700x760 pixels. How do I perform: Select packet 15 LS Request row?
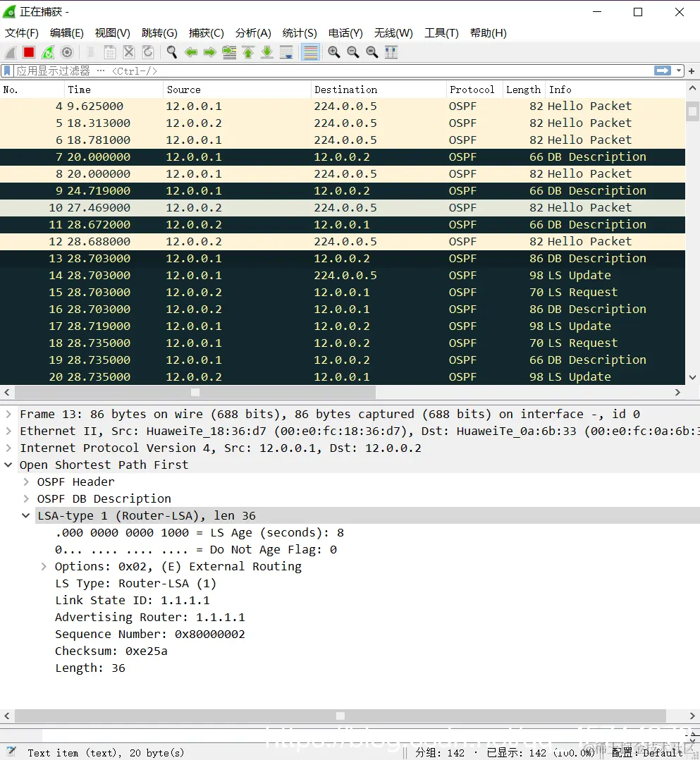[342, 293]
